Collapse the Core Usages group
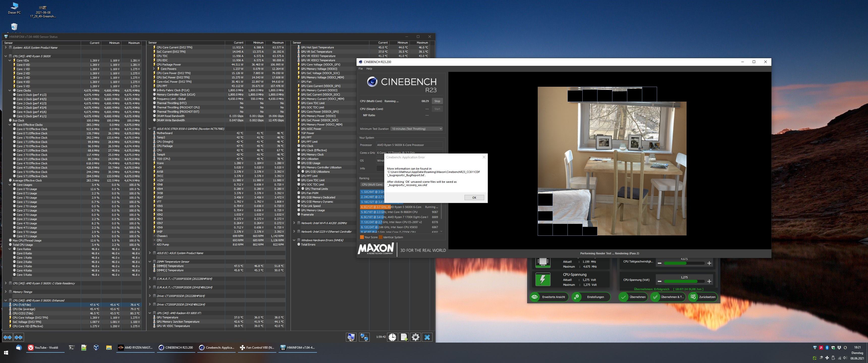 point(10,185)
